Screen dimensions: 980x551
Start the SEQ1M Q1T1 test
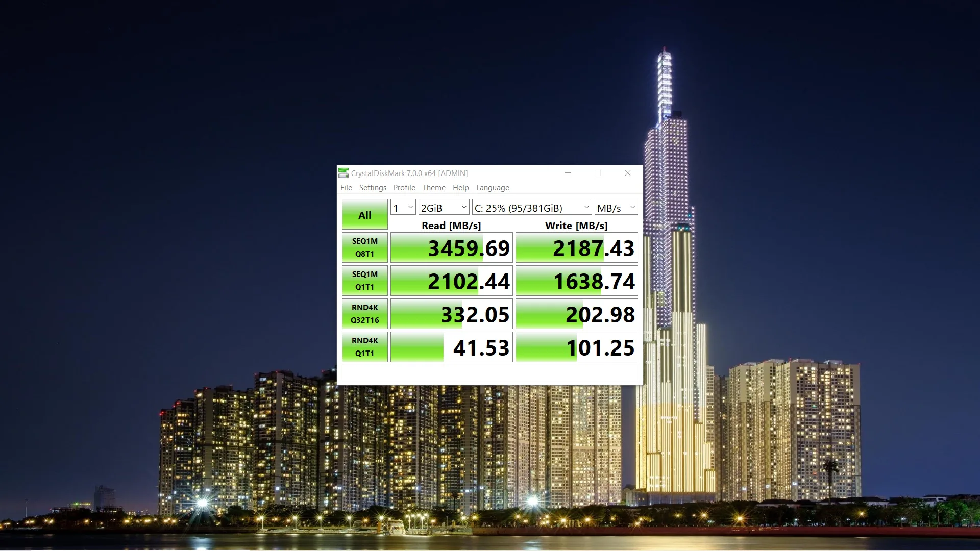pos(364,281)
